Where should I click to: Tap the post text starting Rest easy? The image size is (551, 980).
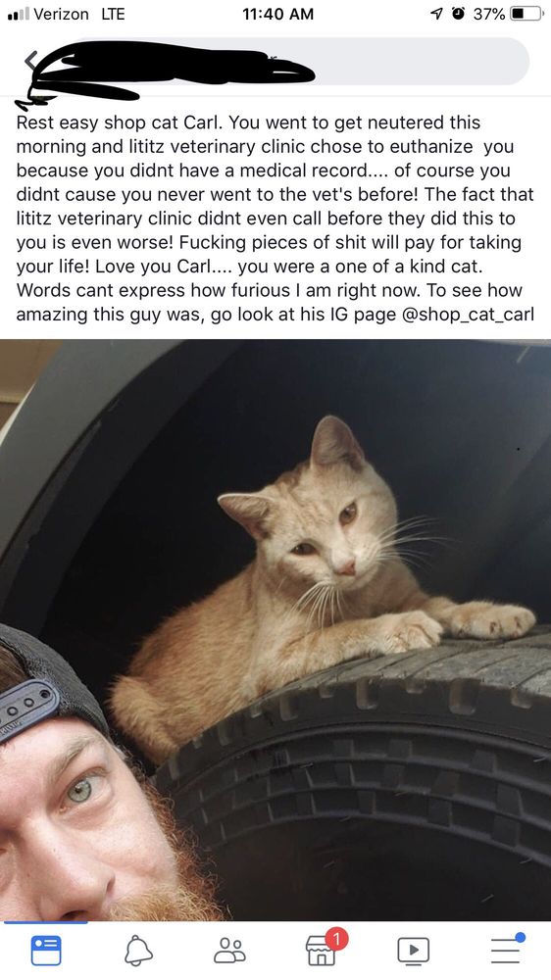(275, 219)
